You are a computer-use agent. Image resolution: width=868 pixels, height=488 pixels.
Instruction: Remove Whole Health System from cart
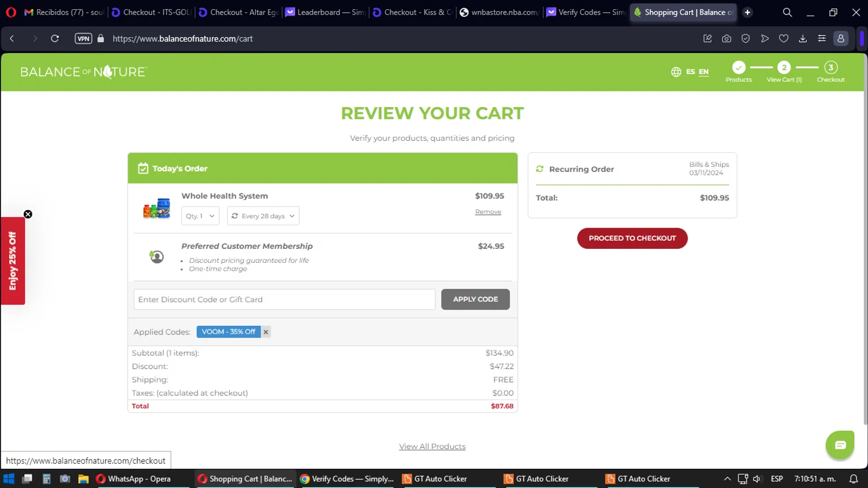488,212
